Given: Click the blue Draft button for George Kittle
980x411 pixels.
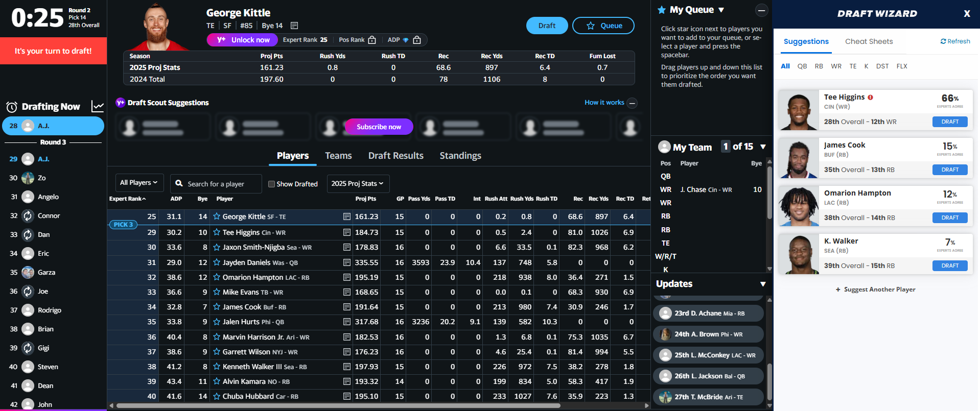Looking at the screenshot, I should click(x=547, y=26).
